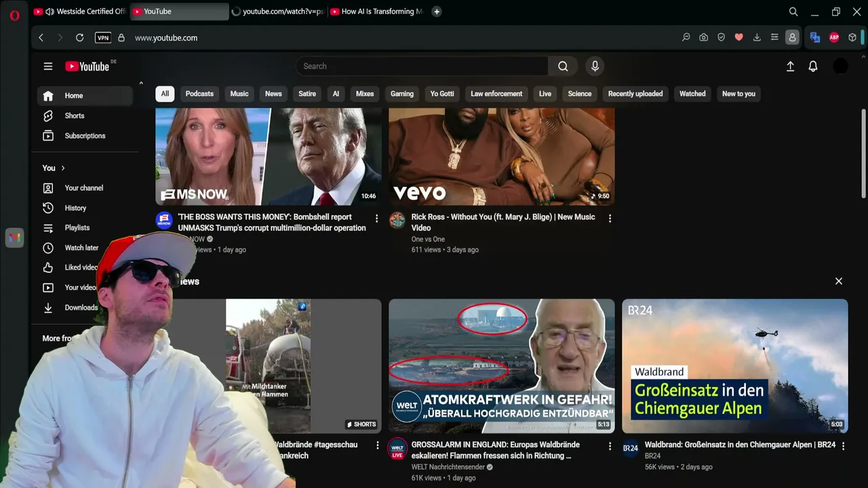The image size is (868, 488).
Task: Open Opera easy setup sliders icon
Action: tap(774, 38)
